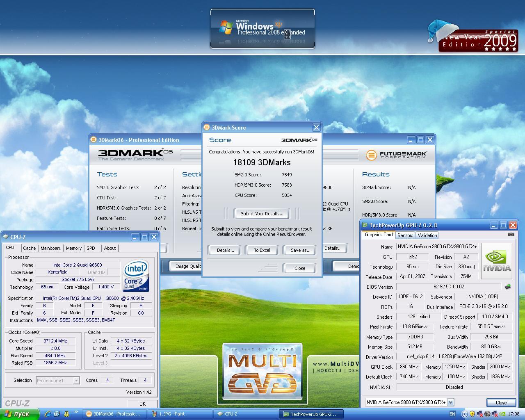Open Internet Explorer from quick launch
The height and width of the screenshot is (420, 525).
48,414
